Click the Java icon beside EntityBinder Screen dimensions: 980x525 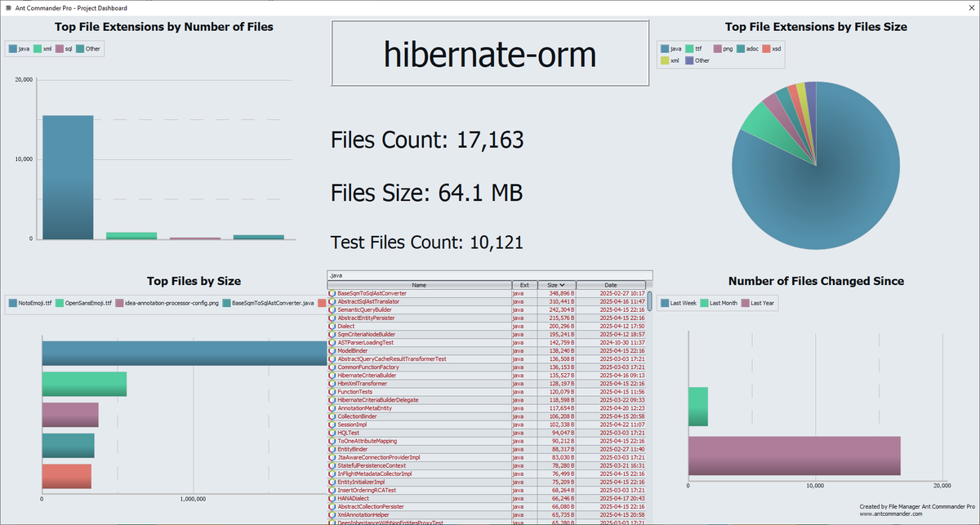click(331, 448)
